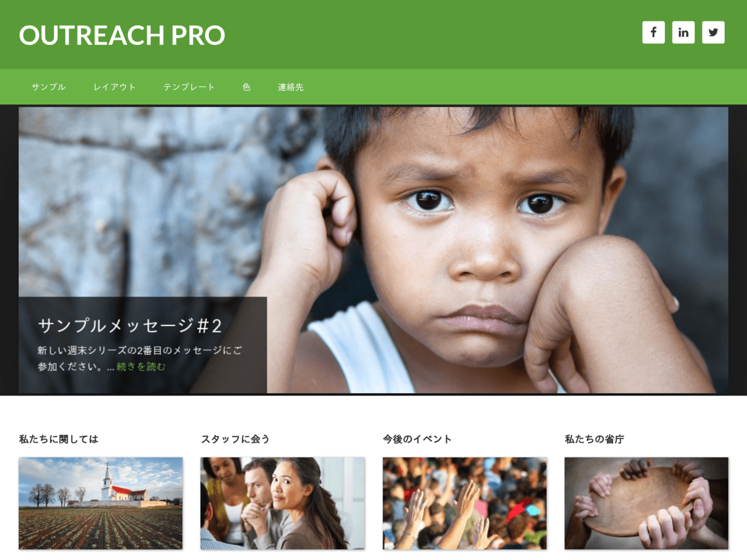
Task: Click the 私たちの省庁 heading
Action: click(594, 439)
